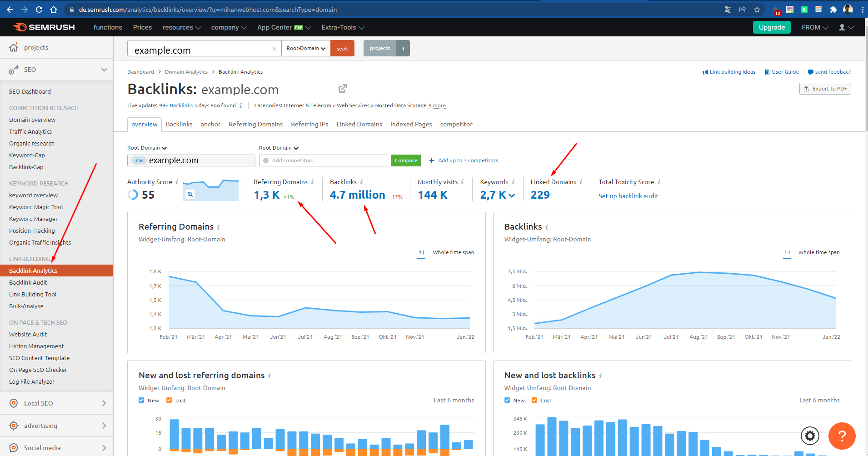Screen dimensions: 868x456
Task: Open the FROM language dropdown
Action: (815, 27)
